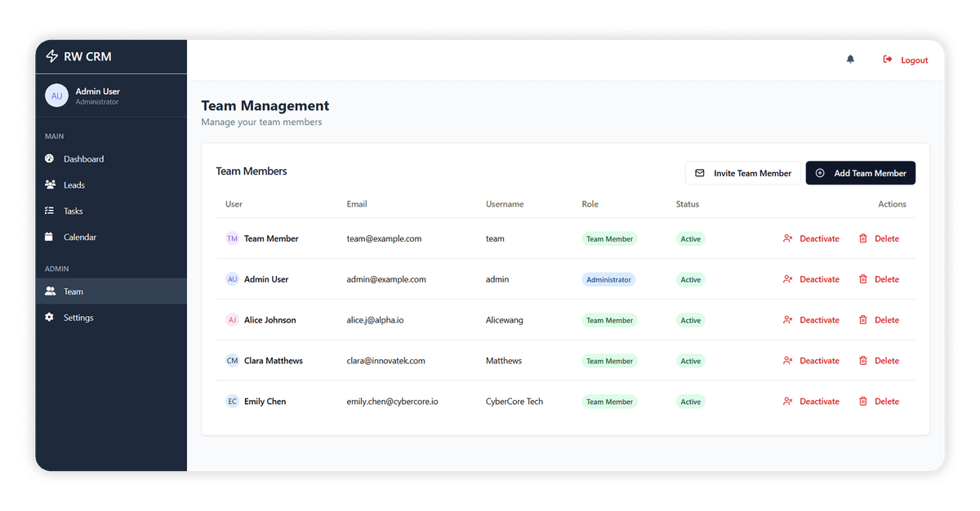
Task: Click the Team Members card title
Action: (252, 171)
